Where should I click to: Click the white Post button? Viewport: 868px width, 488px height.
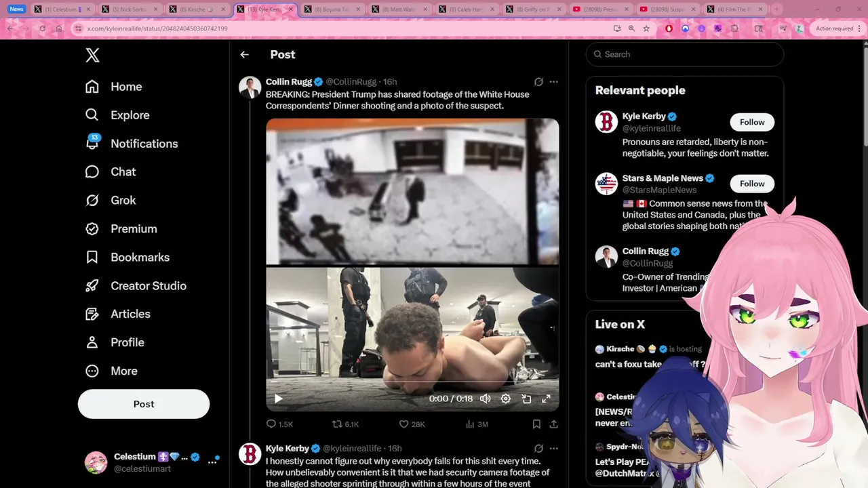tap(144, 404)
